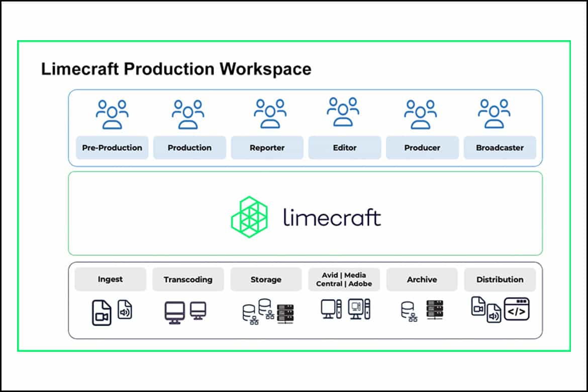This screenshot has width=588, height=392.
Task: Select the Reporter label
Action: [267, 148]
